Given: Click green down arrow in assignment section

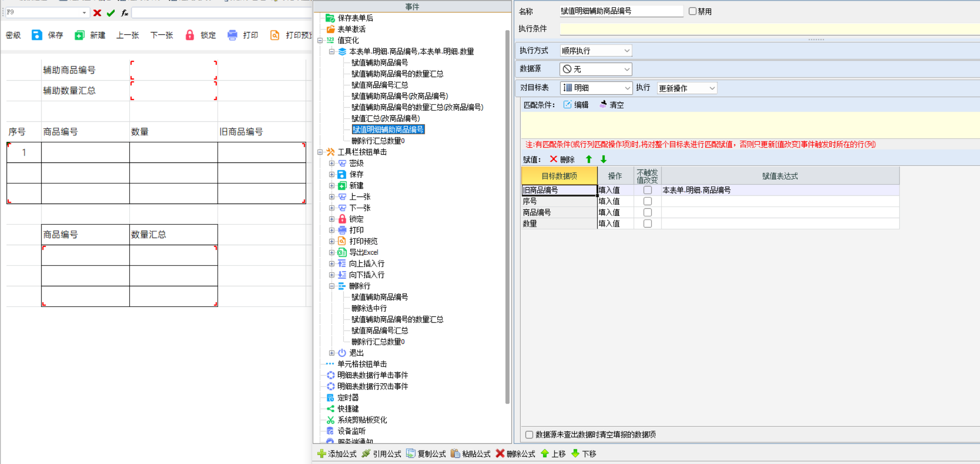Looking at the screenshot, I should coord(603,159).
